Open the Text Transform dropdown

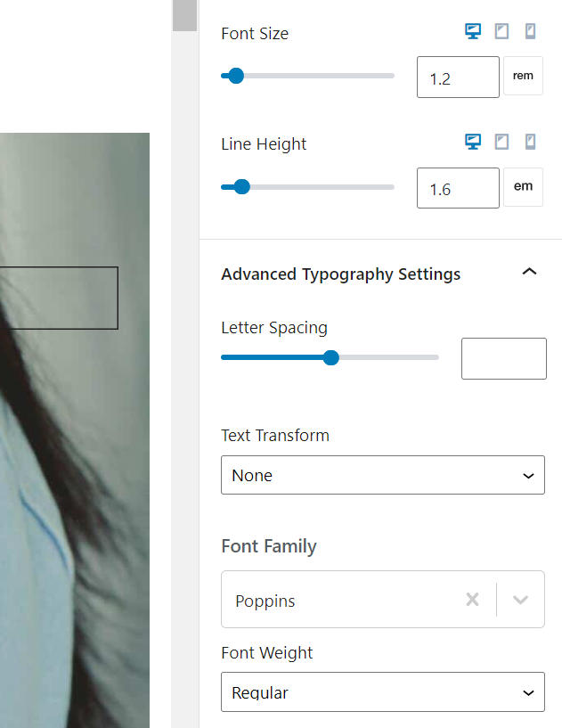coord(382,475)
